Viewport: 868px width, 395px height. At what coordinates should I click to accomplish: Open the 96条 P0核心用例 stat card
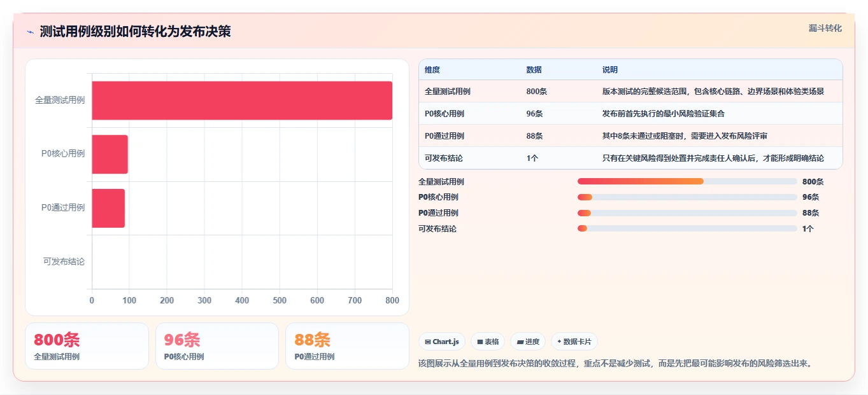[x=217, y=346]
